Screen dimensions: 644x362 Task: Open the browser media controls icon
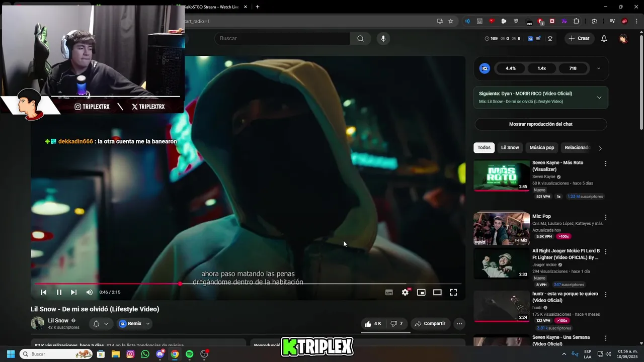(612, 21)
